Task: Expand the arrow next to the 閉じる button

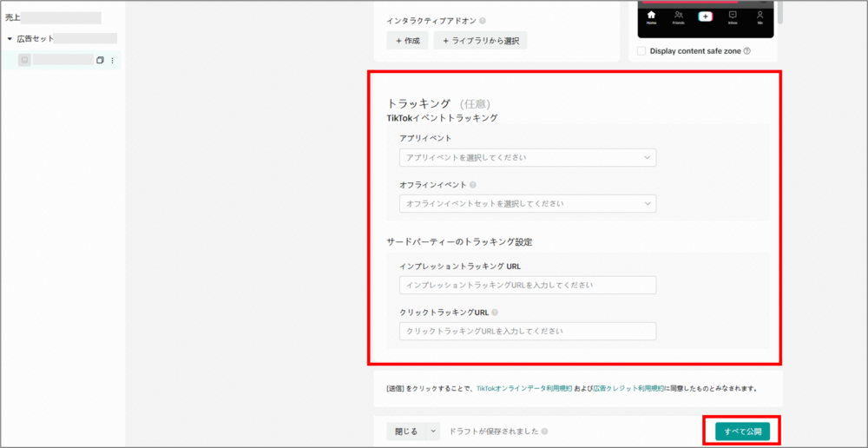Action: [x=433, y=432]
